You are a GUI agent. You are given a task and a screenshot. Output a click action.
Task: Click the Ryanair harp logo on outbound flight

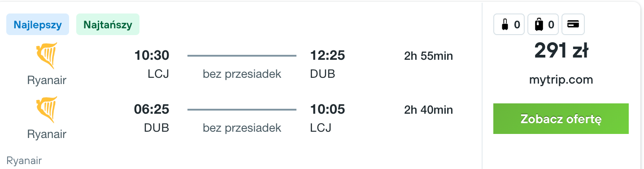pos(47,57)
